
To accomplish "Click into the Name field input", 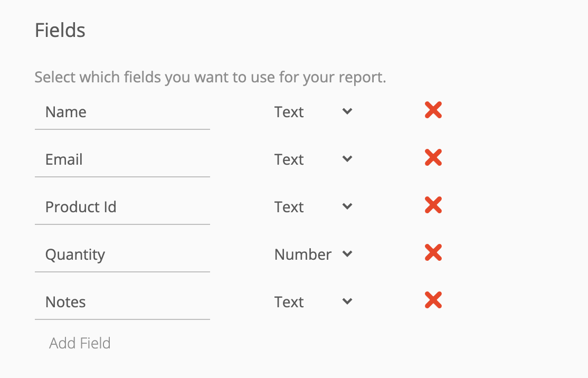I will click(x=121, y=112).
